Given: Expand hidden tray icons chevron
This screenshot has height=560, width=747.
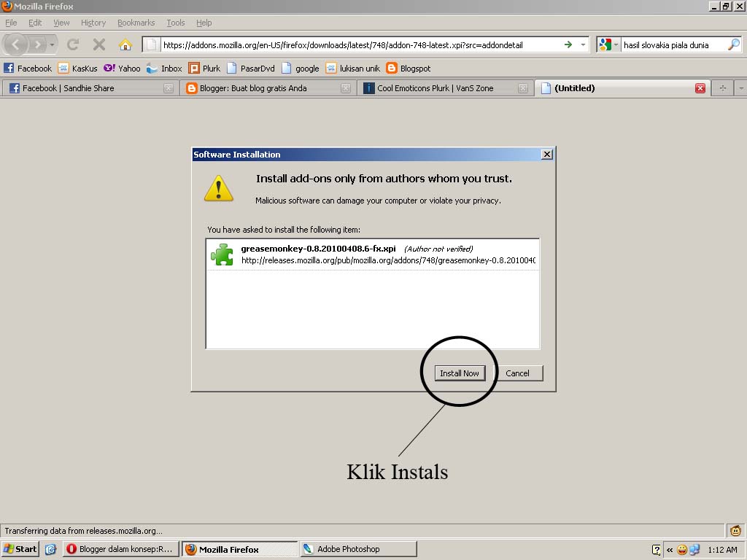Looking at the screenshot, I should point(670,550).
